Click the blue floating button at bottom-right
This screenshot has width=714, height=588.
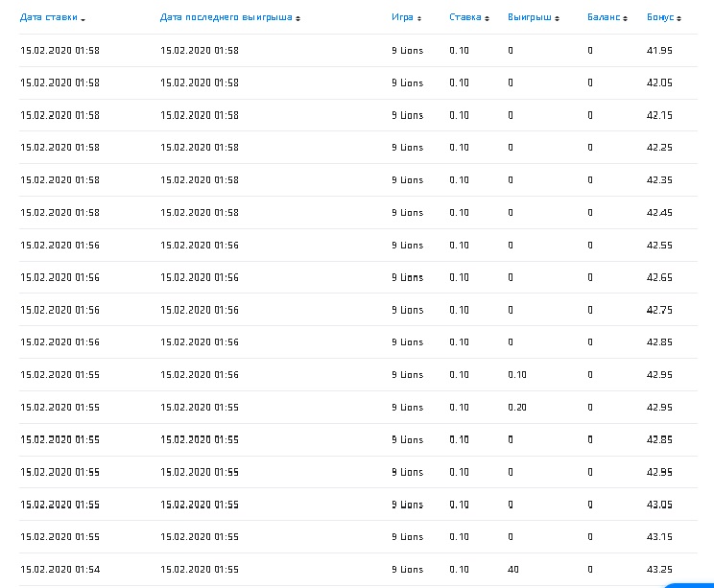(691, 583)
